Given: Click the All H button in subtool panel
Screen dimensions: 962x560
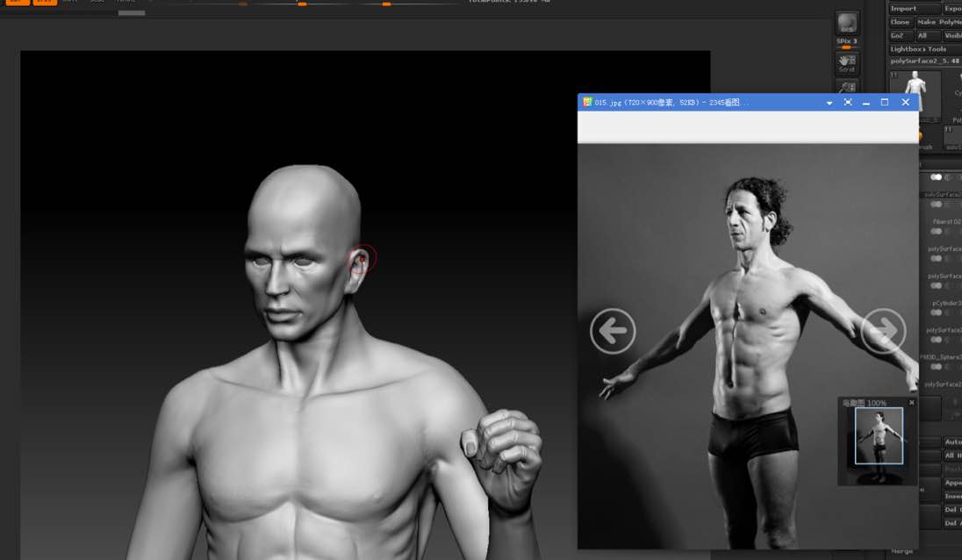Looking at the screenshot, I should 953,456.
